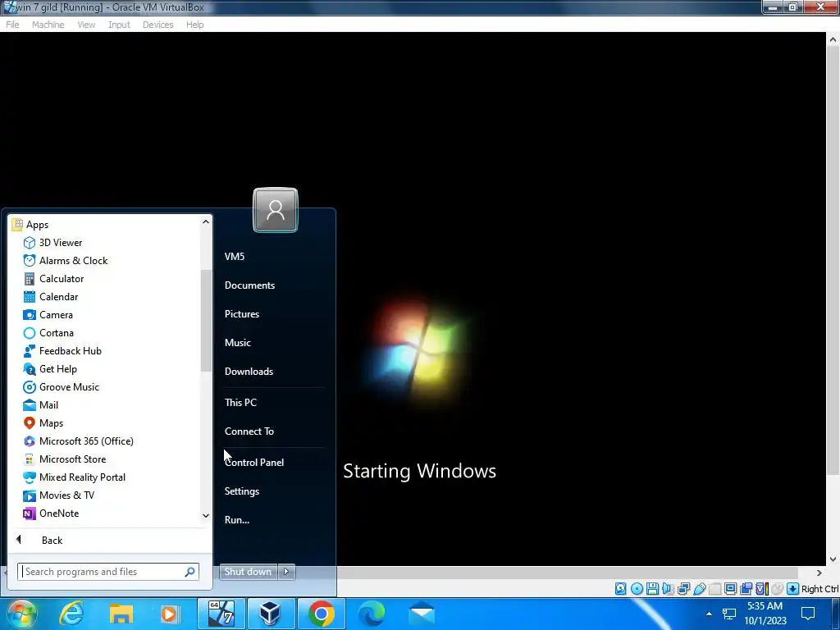Open This PC from start menu
Image resolution: width=840 pixels, height=630 pixels.
[x=240, y=402]
